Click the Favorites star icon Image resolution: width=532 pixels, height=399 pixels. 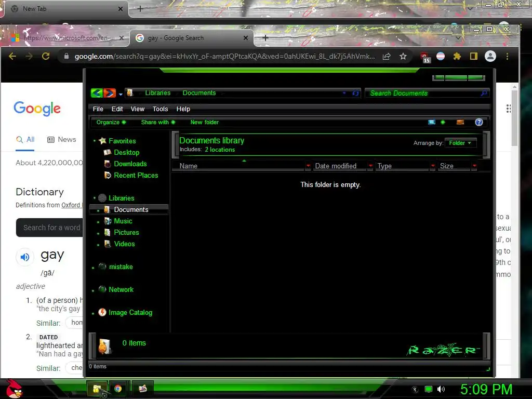[x=102, y=140]
